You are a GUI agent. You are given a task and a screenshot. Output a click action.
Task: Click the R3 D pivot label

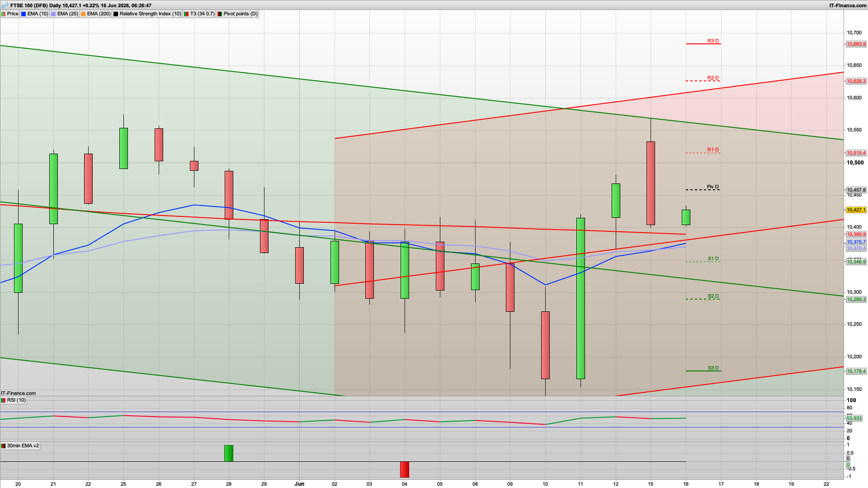click(713, 41)
